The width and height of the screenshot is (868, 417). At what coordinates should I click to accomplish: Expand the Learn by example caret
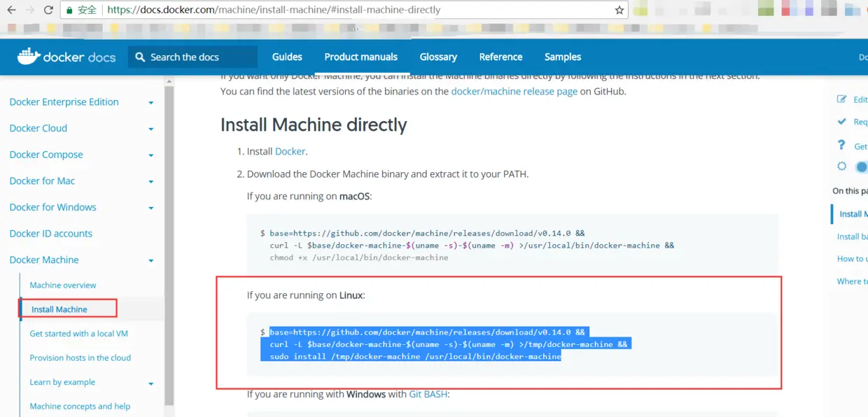click(150, 383)
